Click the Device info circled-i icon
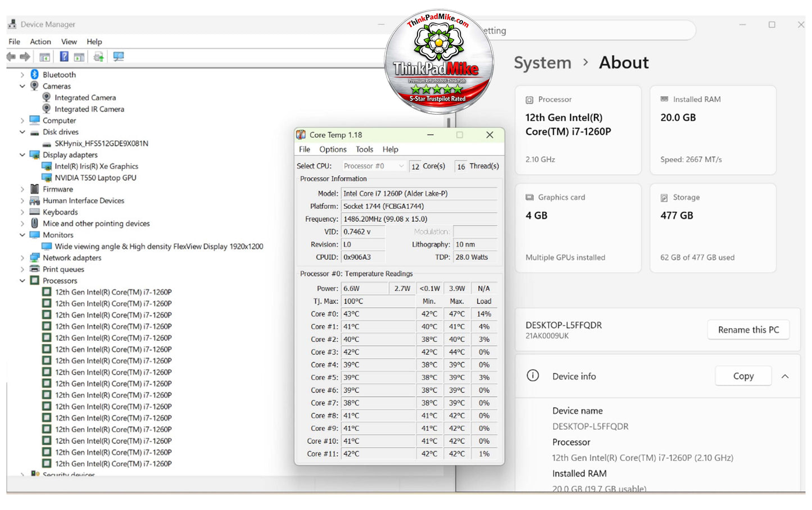This screenshot has width=812, height=510. click(x=533, y=376)
